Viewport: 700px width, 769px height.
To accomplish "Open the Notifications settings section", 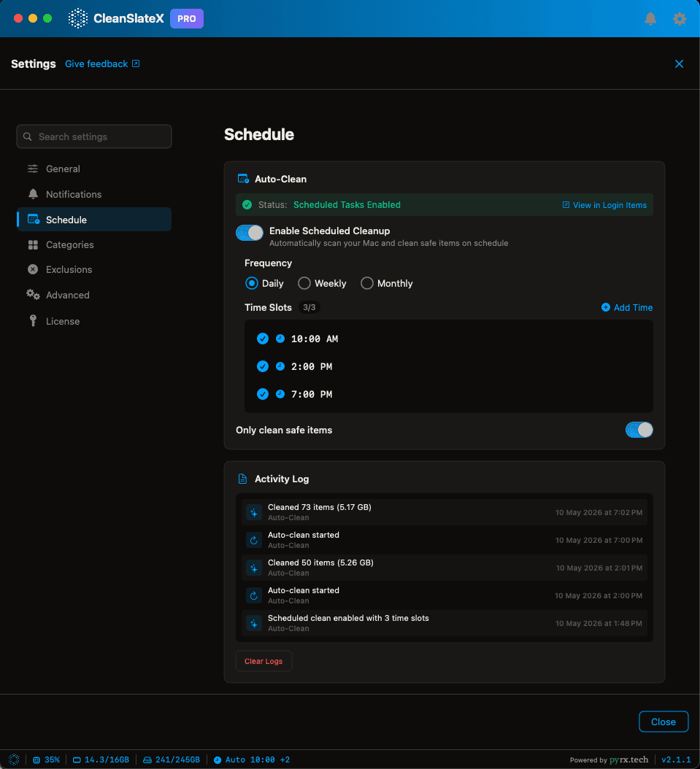I will tap(94, 194).
